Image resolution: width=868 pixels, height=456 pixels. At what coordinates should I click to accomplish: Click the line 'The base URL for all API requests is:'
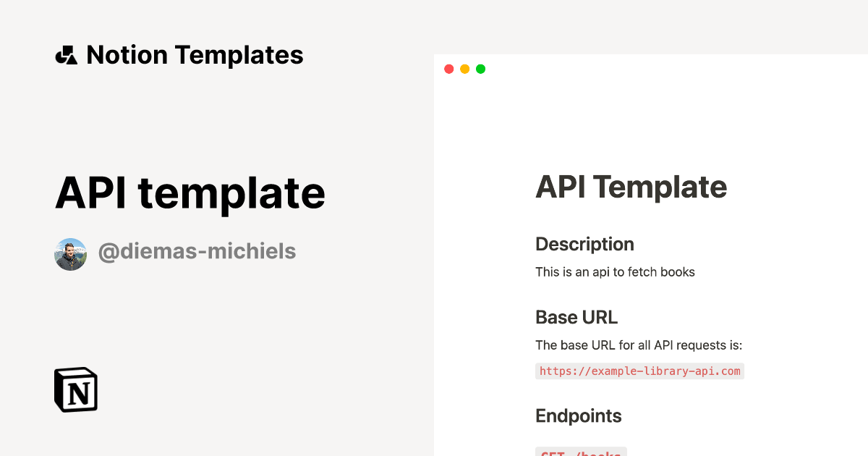coord(639,345)
